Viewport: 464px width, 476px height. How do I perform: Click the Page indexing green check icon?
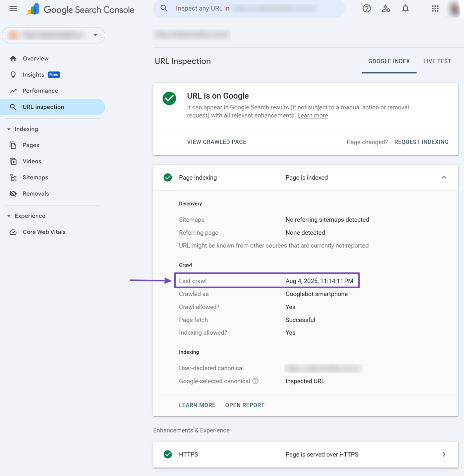tap(168, 178)
